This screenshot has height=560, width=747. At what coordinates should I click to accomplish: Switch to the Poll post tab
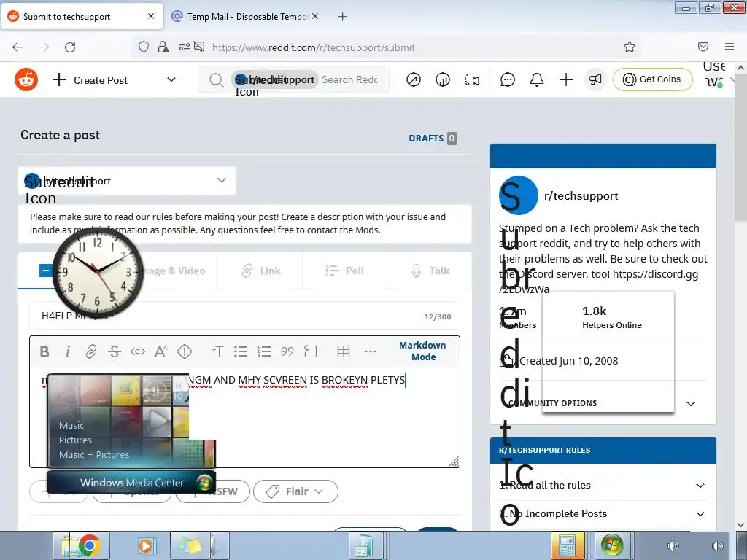pos(344,271)
